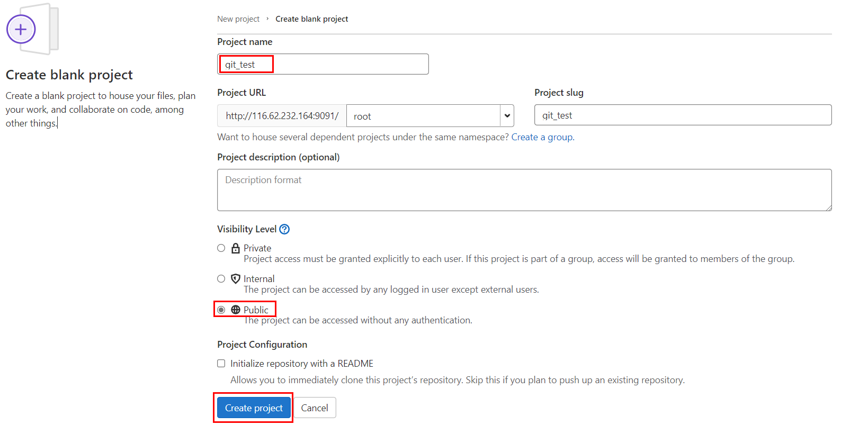Screen dimensions: 868x425
Task: Click the blank project plus illustration icon
Action: click(x=32, y=29)
